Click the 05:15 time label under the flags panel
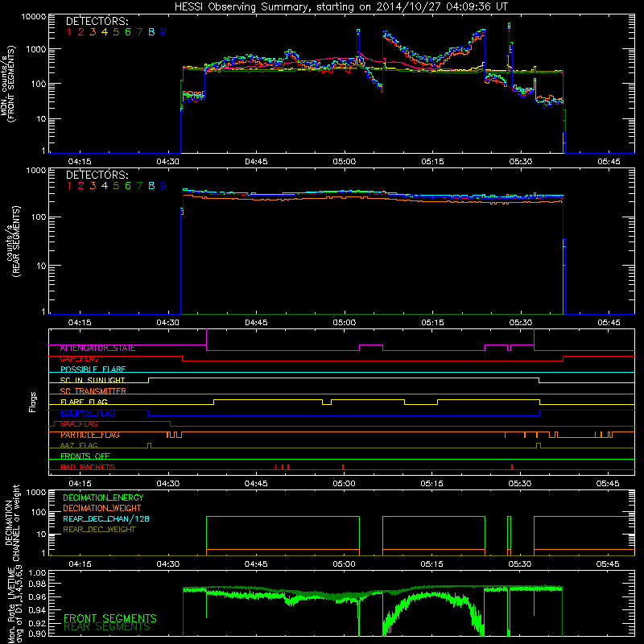The width and height of the screenshot is (644, 644). [x=432, y=484]
